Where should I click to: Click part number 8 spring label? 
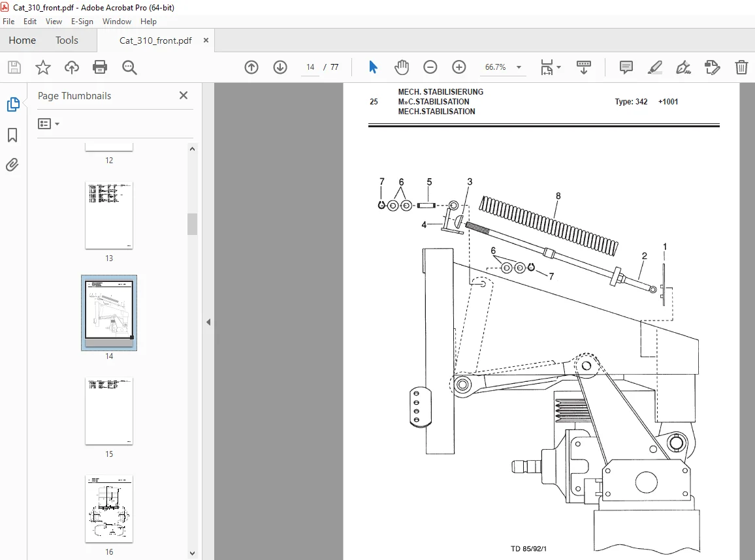[558, 196]
